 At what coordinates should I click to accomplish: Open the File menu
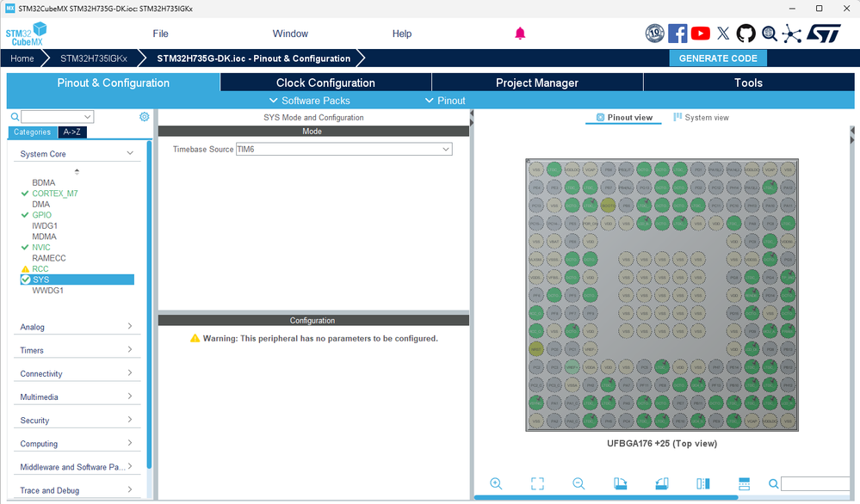[x=160, y=34]
